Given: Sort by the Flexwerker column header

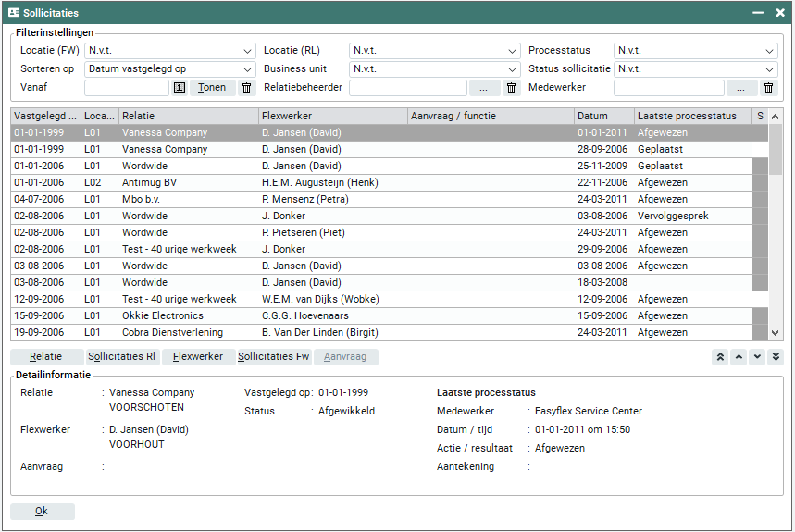Looking at the screenshot, I should click(x=332, y=116).
